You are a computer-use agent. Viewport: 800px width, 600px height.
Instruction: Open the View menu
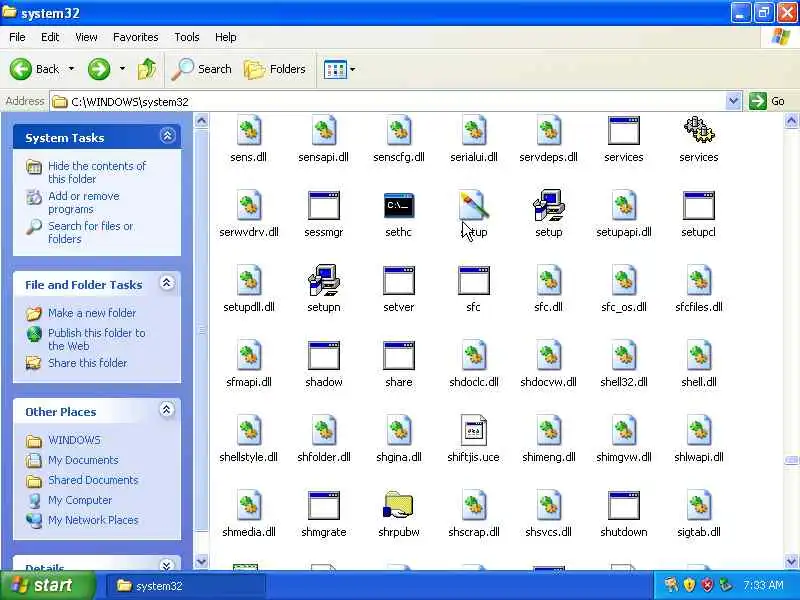pyautogui.click(x=86, y=37)
